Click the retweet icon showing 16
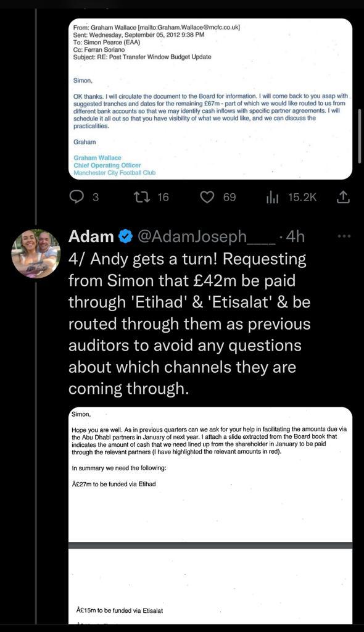 pyautogui.click(x=141, y=197)
